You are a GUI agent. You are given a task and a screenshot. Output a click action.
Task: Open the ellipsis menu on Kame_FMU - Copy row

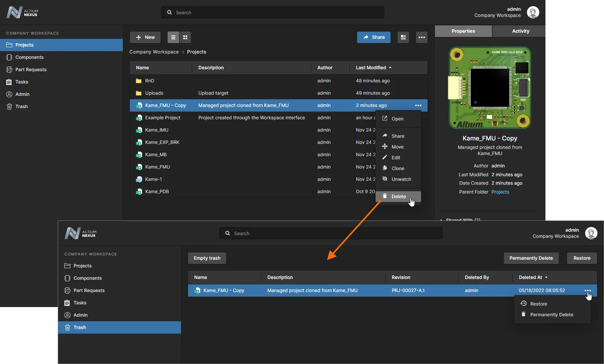418,105
